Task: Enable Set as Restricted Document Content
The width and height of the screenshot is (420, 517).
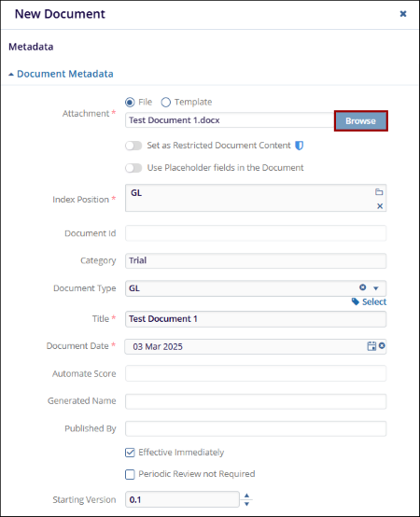Action: [x=133, y=146]
